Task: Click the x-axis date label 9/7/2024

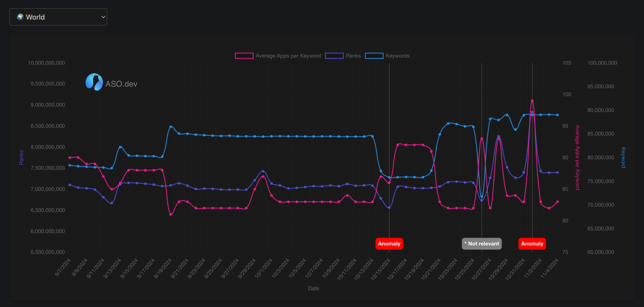Action: [x=63, y=267]
